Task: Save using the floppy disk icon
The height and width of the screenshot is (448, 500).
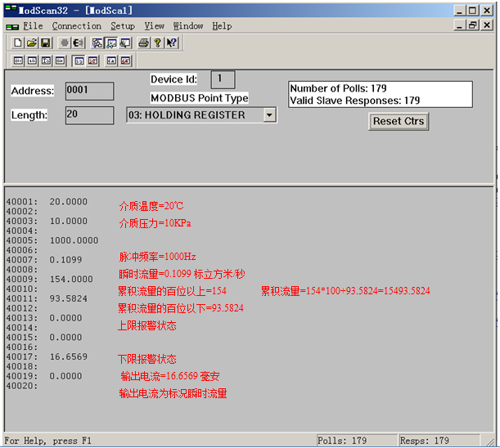Action: 45,43
